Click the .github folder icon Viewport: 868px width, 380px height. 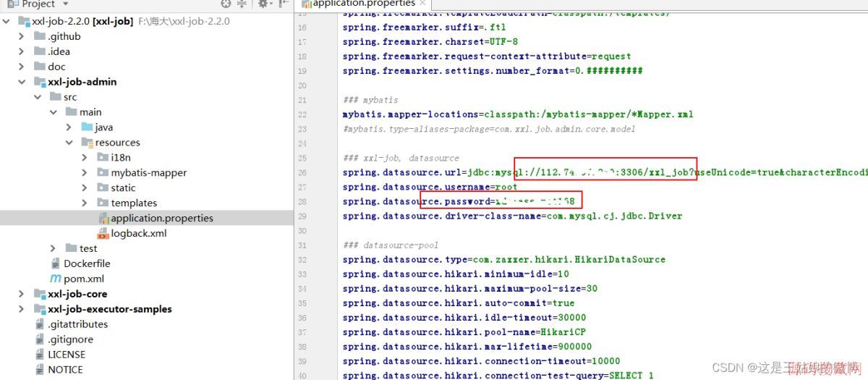click(x=40, y=36)
